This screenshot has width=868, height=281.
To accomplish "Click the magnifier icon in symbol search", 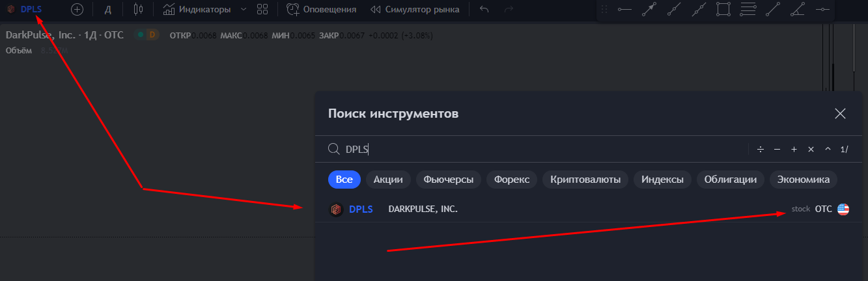I will point(333,149).
